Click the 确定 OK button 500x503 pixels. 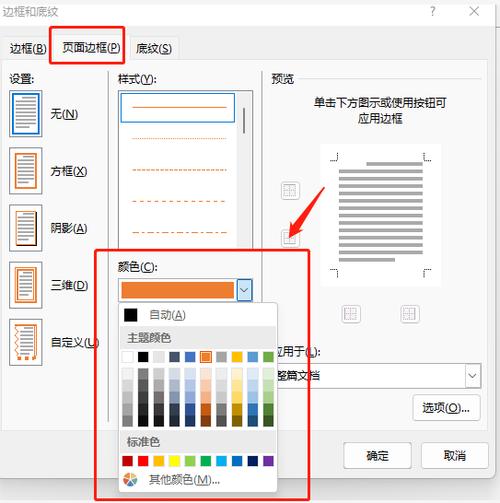[x=377, y=455]
